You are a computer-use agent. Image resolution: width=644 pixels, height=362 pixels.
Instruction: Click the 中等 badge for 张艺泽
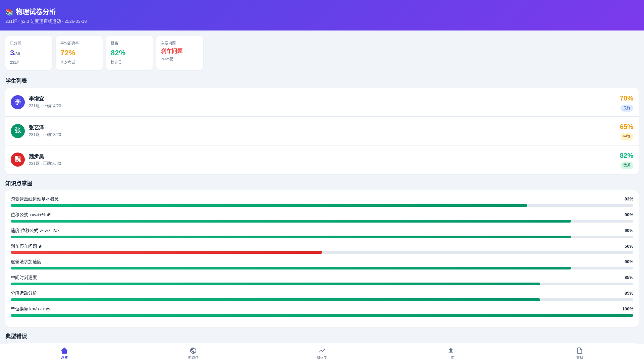point(627,136)
